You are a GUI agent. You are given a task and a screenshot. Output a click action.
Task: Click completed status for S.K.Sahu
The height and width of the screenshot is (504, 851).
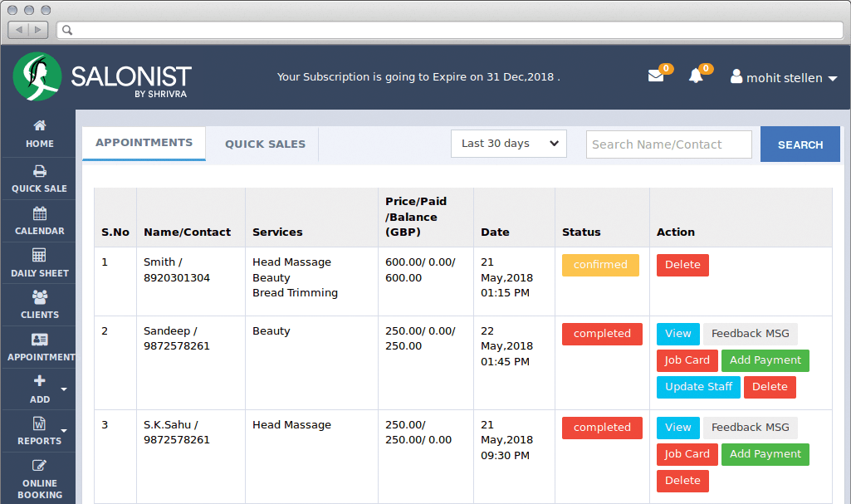(602, 428)
